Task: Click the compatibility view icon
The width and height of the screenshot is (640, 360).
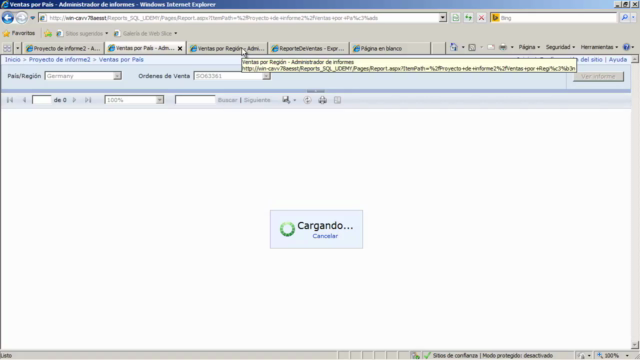Action: [456, 18]
